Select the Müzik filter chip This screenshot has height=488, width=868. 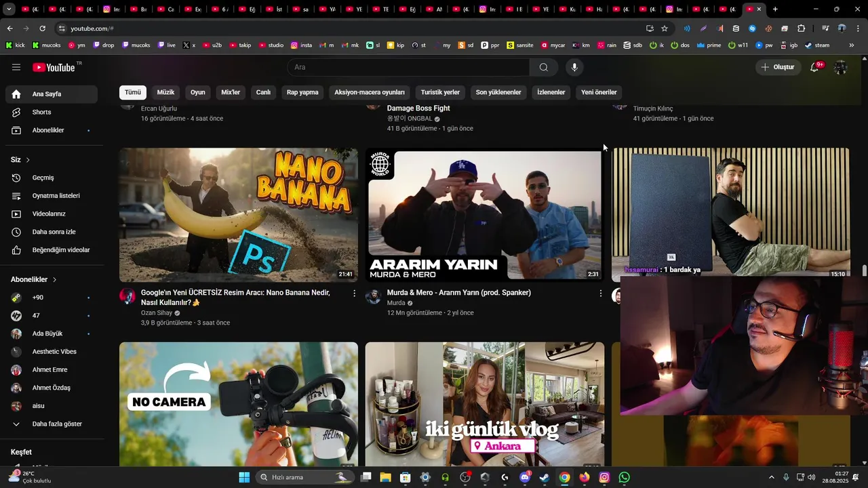[x=165, y=92]
